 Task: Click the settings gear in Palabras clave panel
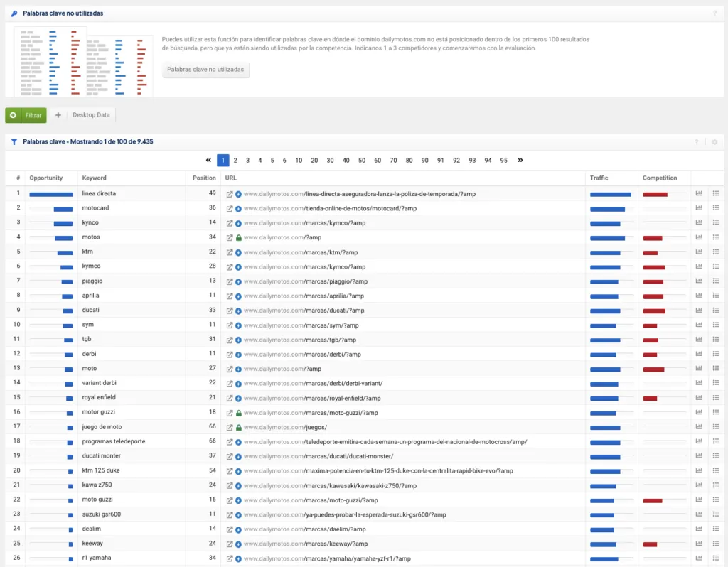coord(714,142)
